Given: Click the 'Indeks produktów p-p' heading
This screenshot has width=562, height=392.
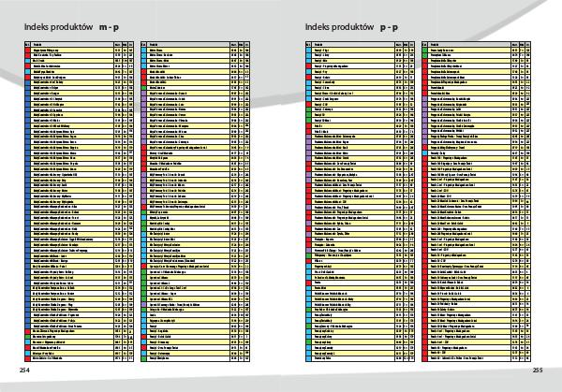Looking at the screenshot, I should (x=351, y=29).
